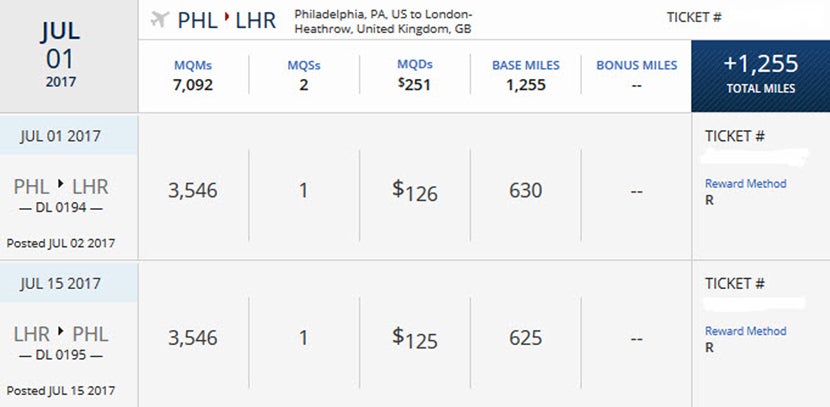
Task: Open the MQMs column header link
Action: tap(193, 66)
